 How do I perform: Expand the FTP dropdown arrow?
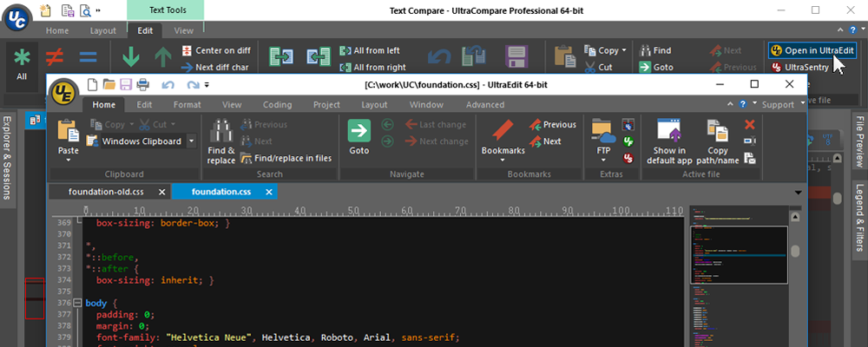[603, 160]
